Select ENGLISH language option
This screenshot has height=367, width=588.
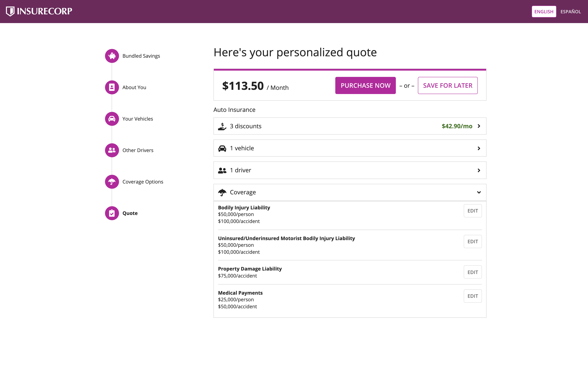coord(544,11)
